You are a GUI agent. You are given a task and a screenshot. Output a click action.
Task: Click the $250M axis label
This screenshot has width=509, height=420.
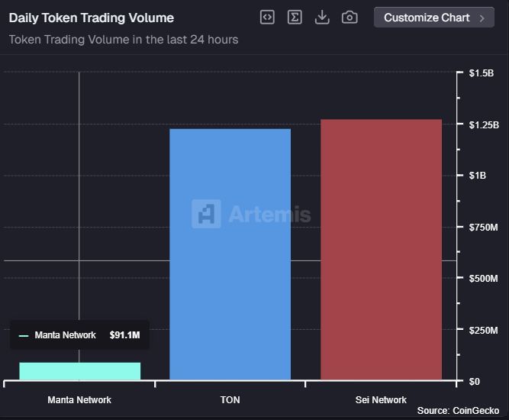point(483,331)
